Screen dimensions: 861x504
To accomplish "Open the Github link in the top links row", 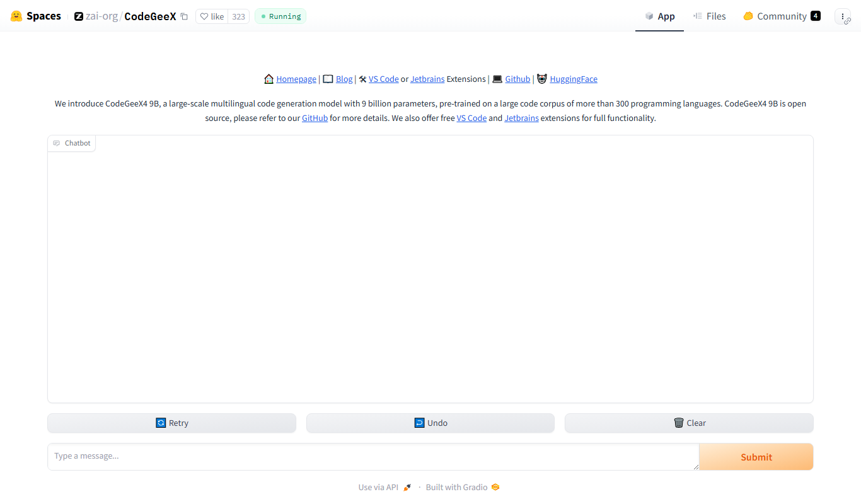I will [517, 79].
